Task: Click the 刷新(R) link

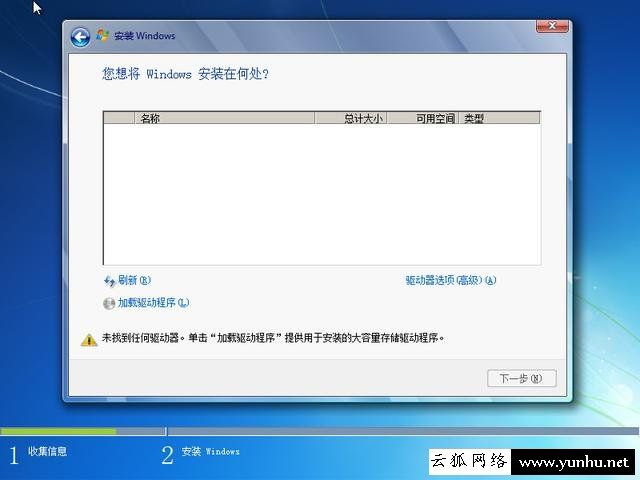Action: coord(134,280)
